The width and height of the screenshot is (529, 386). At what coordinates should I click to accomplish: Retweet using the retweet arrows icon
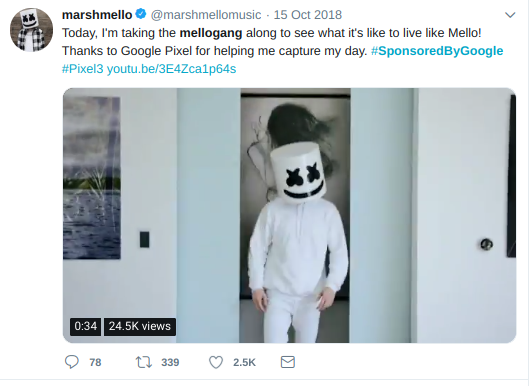[144, 362]
